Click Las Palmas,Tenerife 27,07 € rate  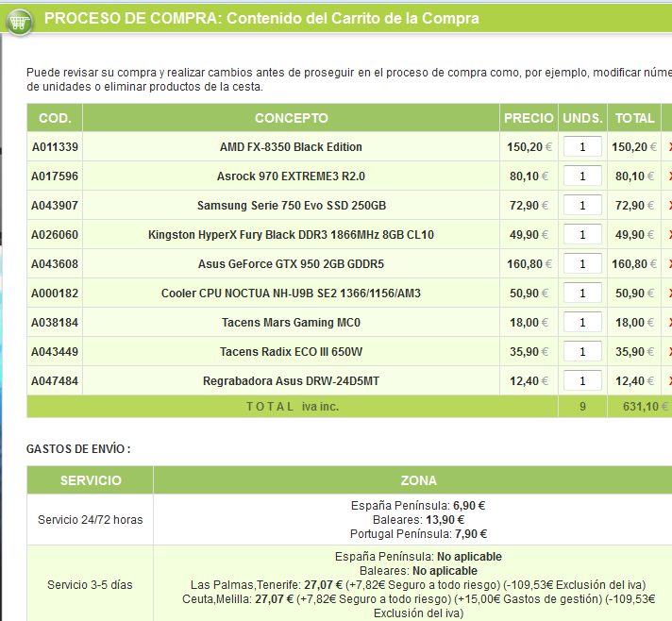[418, 585]
